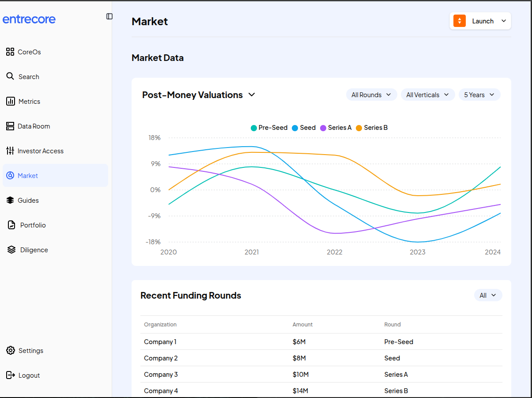Click the Company 1 table row
Screen dimensions: 532x398
(321, 342)
